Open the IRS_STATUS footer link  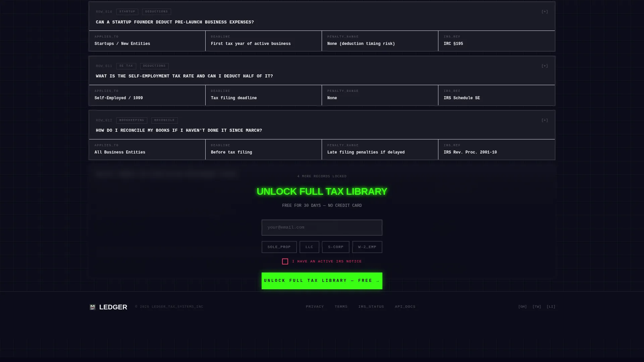coord(371,307)
